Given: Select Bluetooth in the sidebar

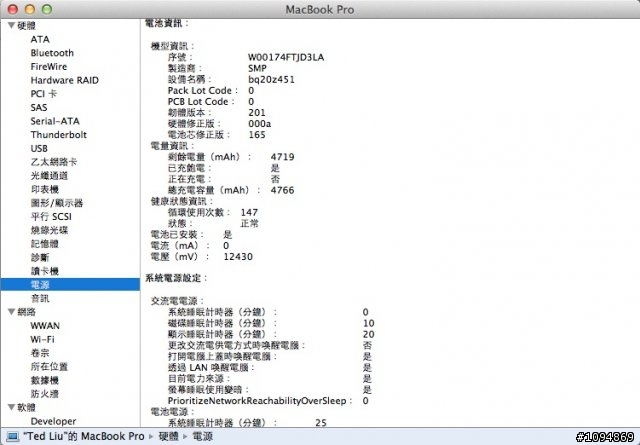Looking at the screenshot, I should point(52,53).
